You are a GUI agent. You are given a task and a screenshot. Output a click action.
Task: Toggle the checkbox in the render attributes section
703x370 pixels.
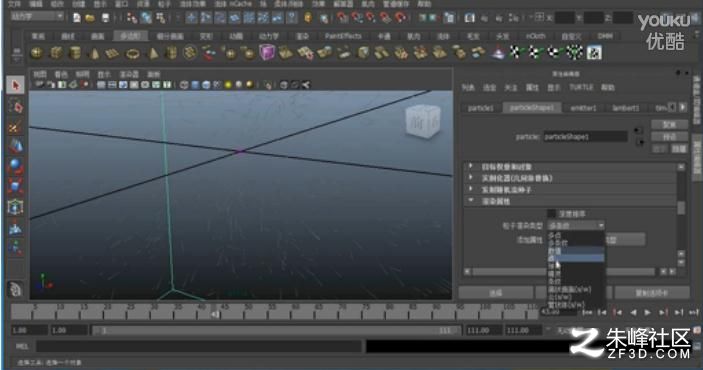click(x=551, y=214)
